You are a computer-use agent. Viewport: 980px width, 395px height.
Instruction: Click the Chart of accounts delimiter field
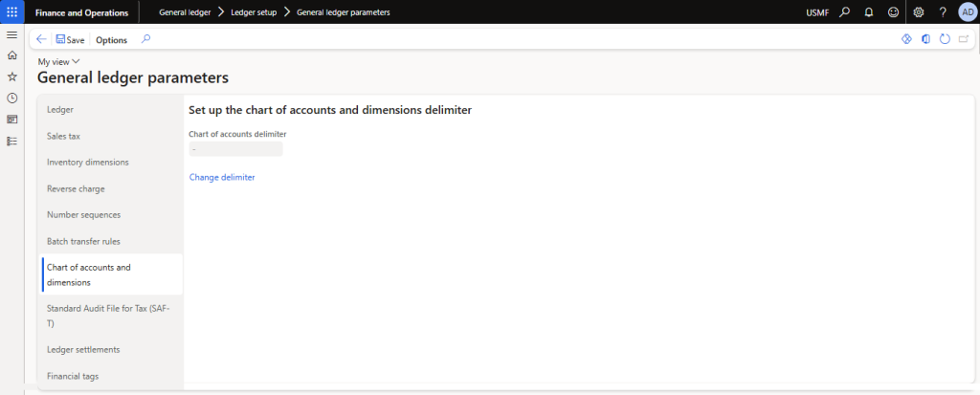coord(235,149)
